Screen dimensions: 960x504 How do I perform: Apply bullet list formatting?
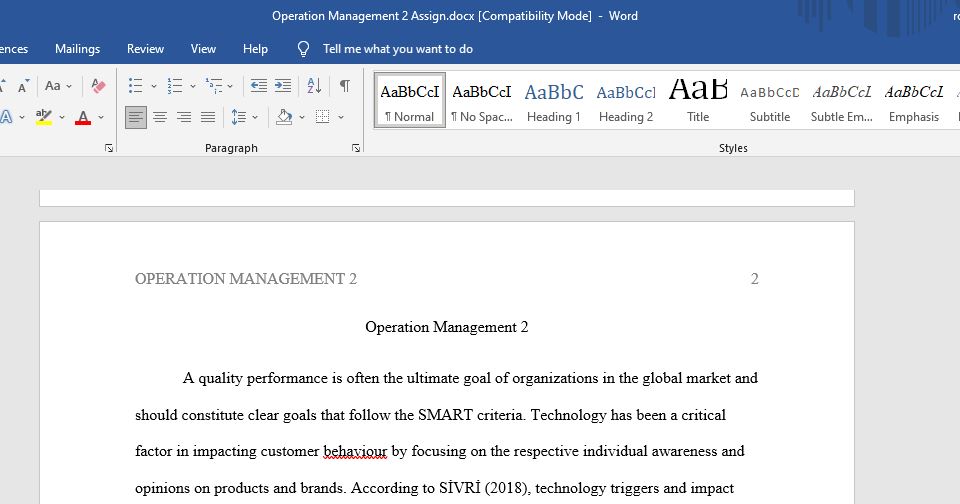pyautogui.click(x=135, y=86)
